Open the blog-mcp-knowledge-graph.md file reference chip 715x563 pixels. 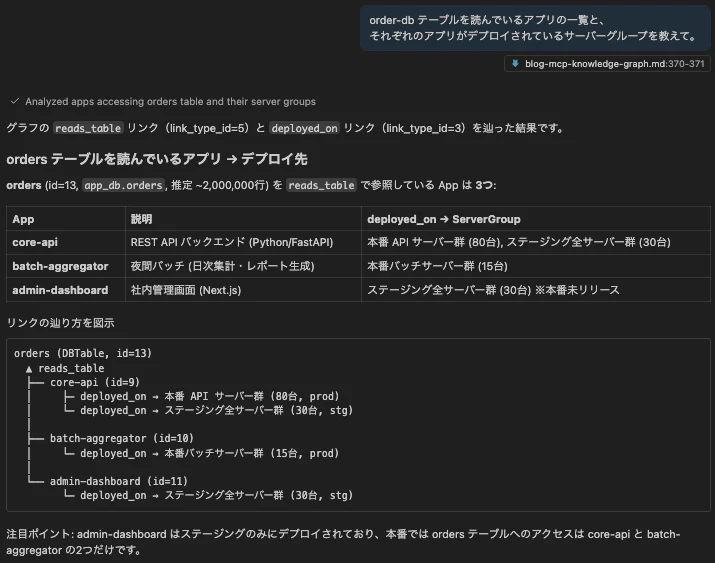pyautogui.click(x=607, y=64)
